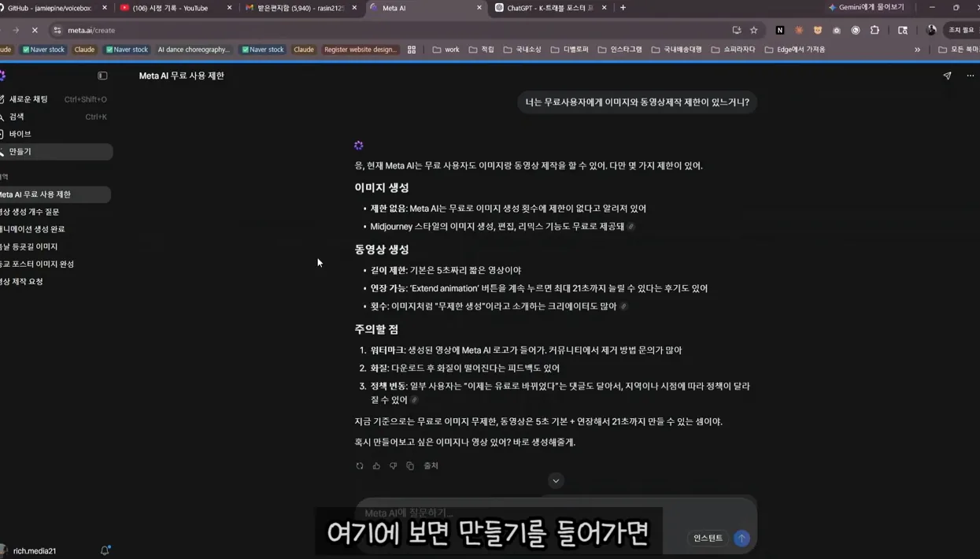Collapse the Meta AI sidebar panel
This screenshot has height=559, width=980.
(102, 76)
